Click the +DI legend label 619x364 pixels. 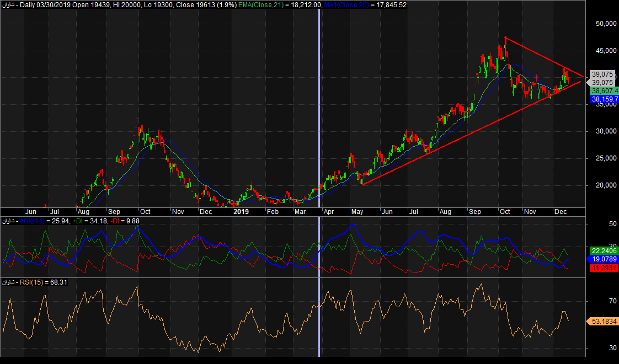click(77, 221)
